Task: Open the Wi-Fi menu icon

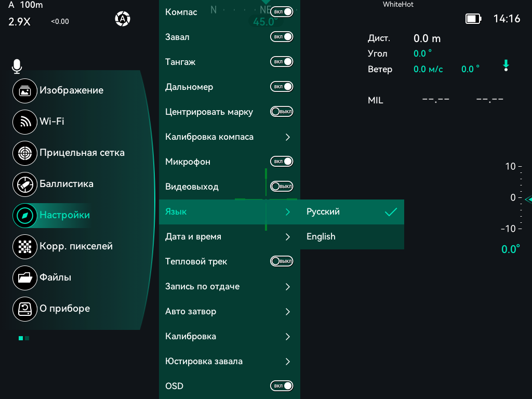Action: click(x=25, y=122)
